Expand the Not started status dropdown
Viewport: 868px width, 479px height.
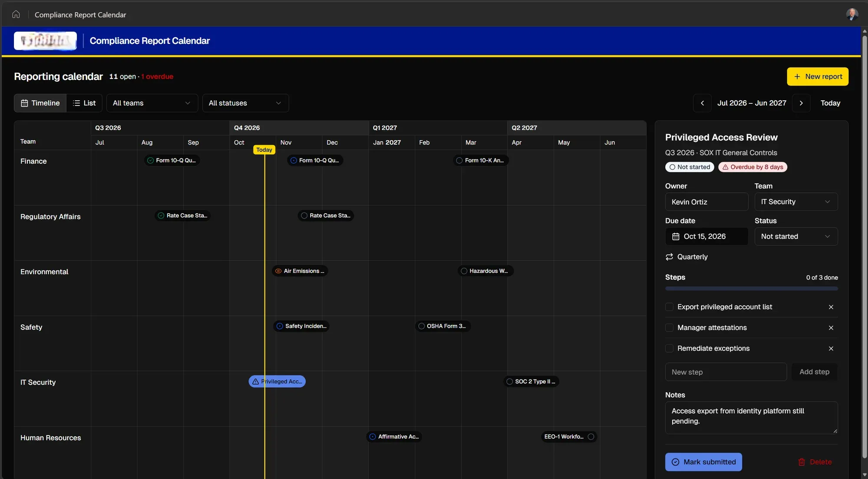tap(796, 237)
